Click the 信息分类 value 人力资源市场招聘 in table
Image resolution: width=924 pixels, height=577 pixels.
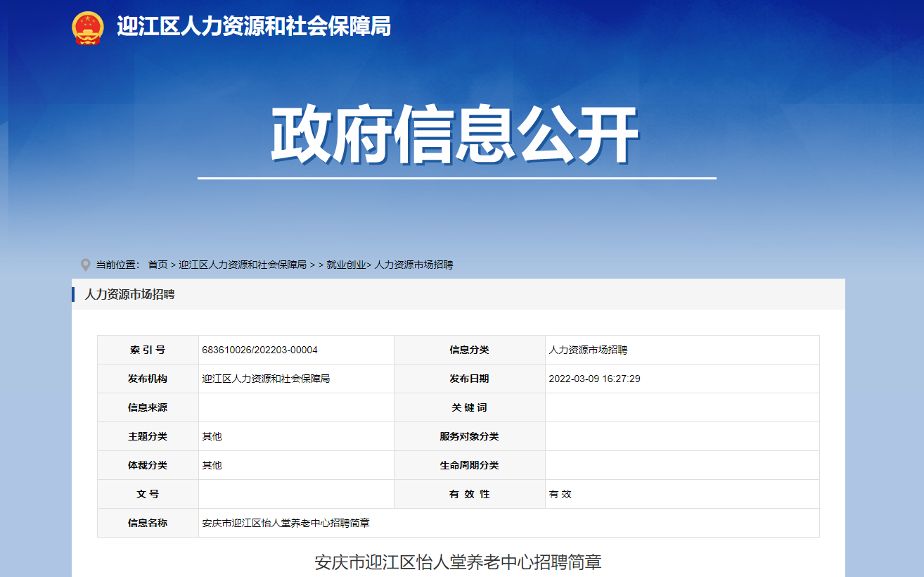(588, 350)
